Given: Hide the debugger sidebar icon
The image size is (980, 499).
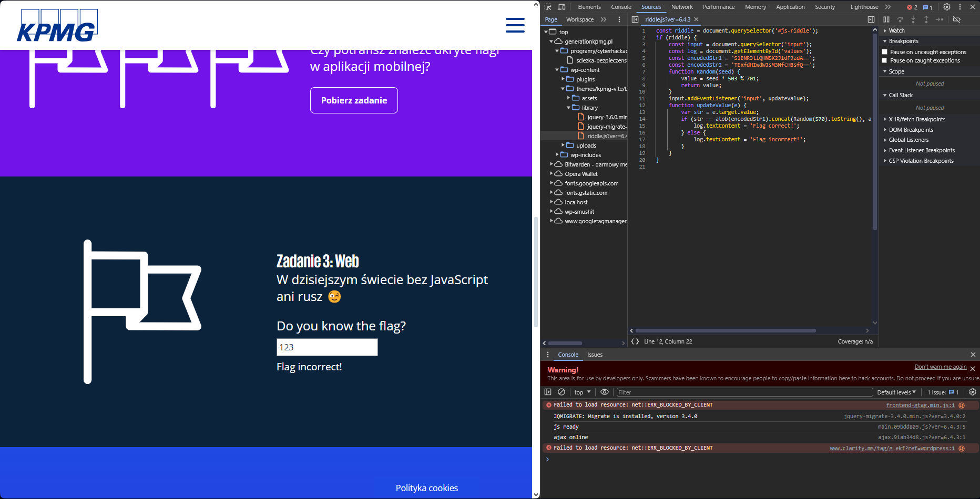Looking at the screenshot, I should [x=871, y=19].
